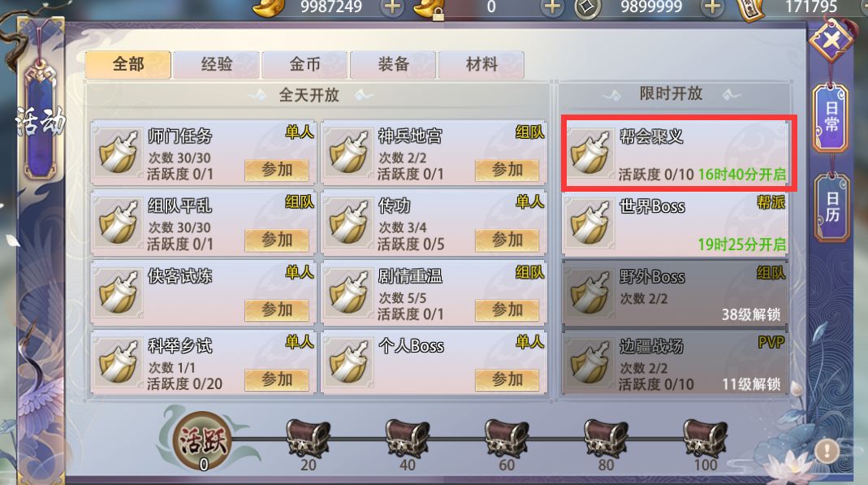
Task: Click the 师门任务 scroll icon
Action: (x=118, y=153)
